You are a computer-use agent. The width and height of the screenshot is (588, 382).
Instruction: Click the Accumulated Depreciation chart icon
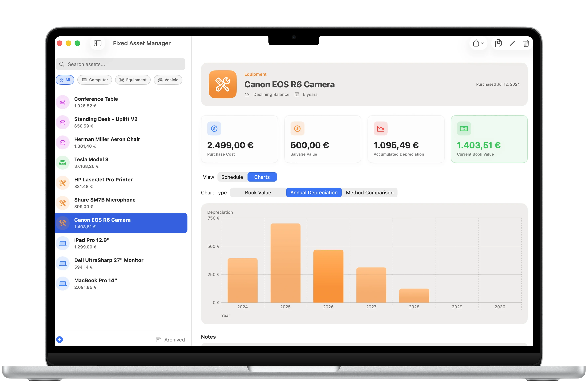tap(381, 129)
